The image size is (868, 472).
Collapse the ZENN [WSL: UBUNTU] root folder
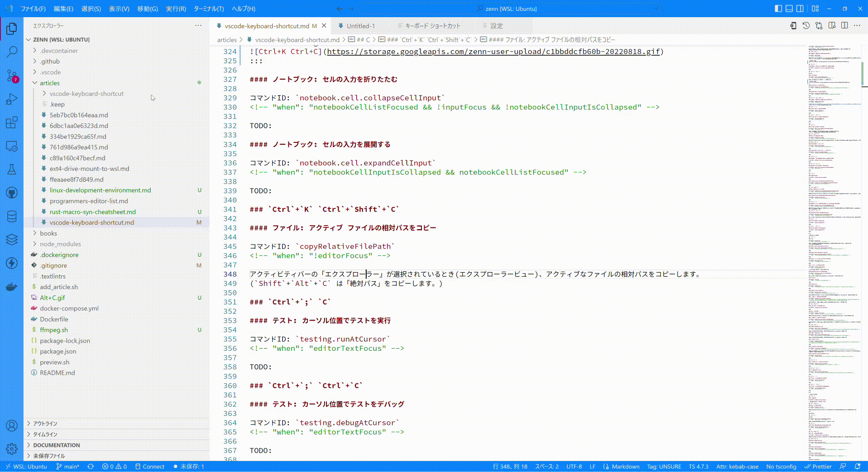[117, 39]
